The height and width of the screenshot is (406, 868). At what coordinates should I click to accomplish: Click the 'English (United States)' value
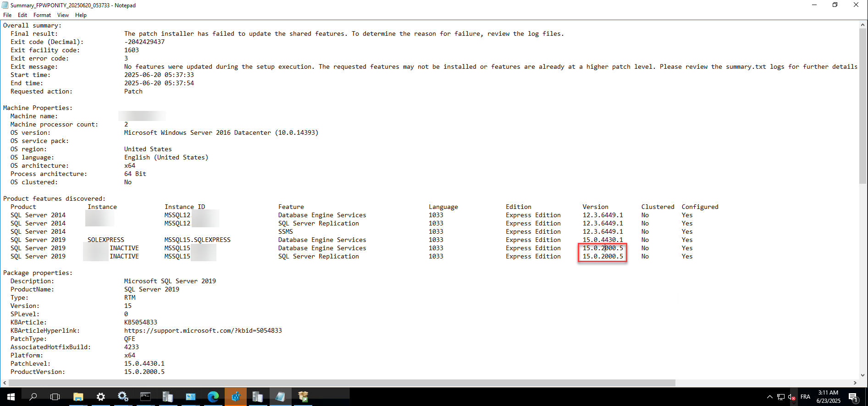point(166,157)
